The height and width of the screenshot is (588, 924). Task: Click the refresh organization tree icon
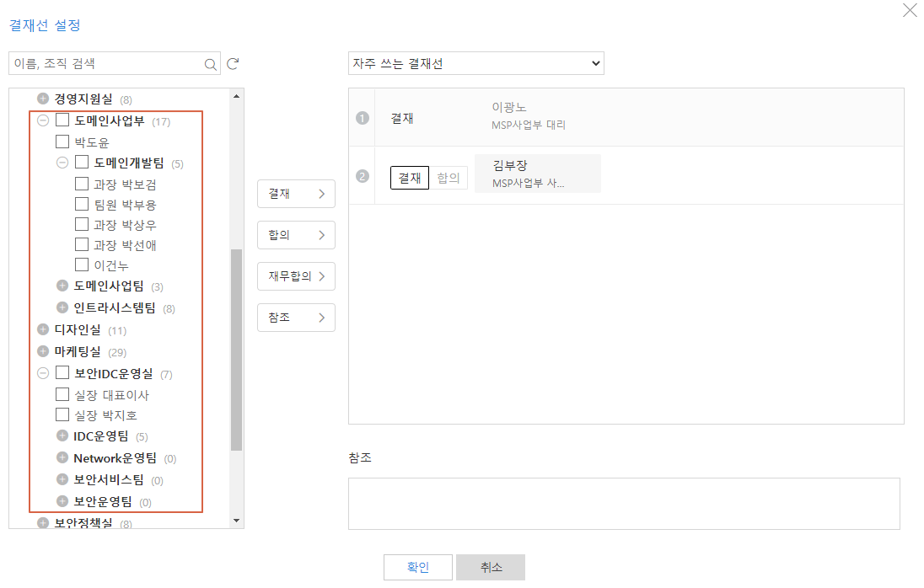(234, 64)
